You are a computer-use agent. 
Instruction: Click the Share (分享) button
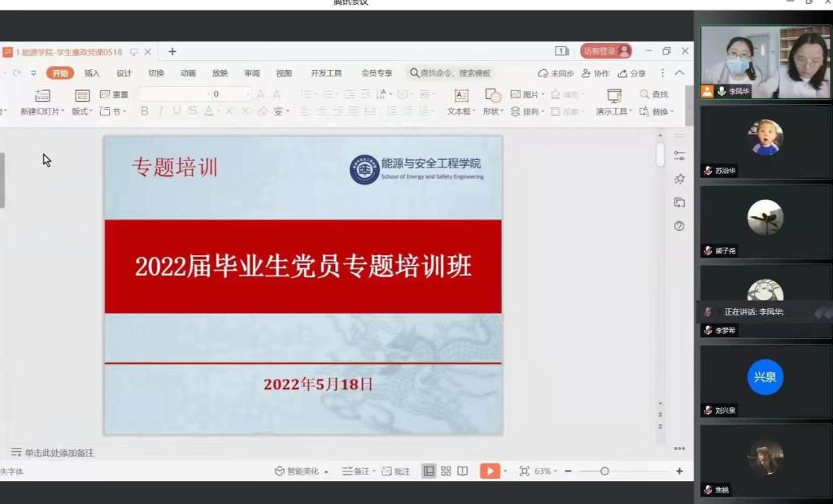coord(631,73)
